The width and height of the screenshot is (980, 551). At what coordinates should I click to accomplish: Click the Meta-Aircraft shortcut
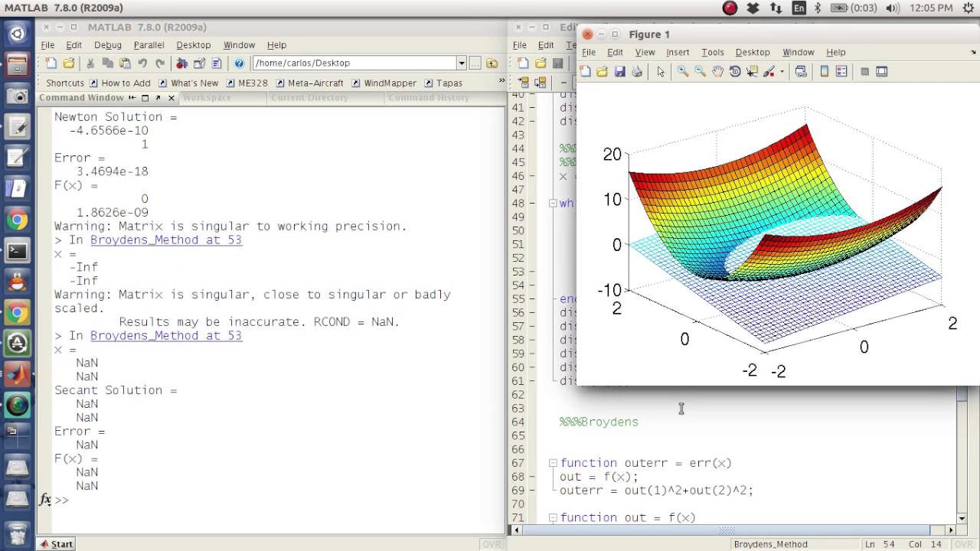click(310, 83)
